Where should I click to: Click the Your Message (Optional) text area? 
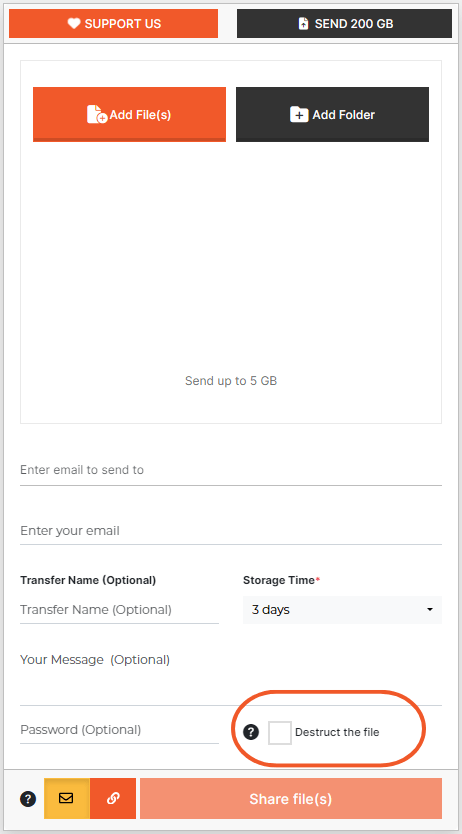(x=231, y=675)
